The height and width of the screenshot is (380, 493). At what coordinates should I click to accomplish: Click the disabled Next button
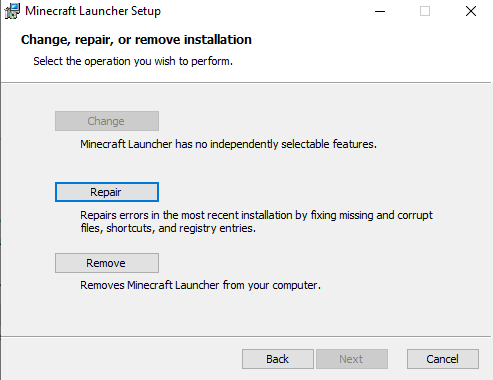pos(352,359)
